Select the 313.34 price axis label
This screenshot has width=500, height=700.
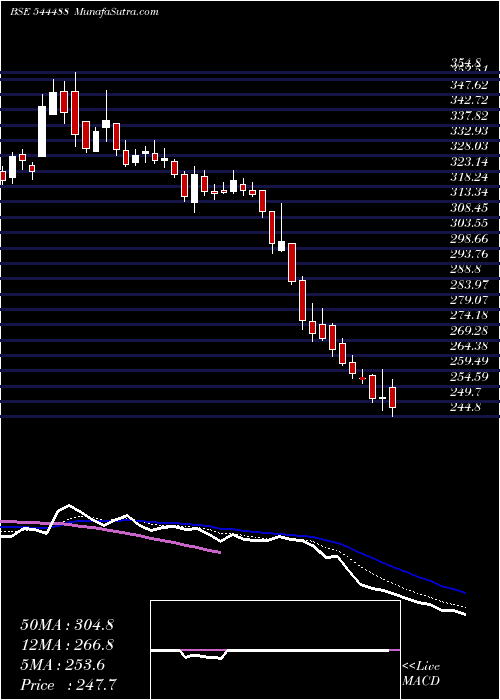[x=469, y=192]
